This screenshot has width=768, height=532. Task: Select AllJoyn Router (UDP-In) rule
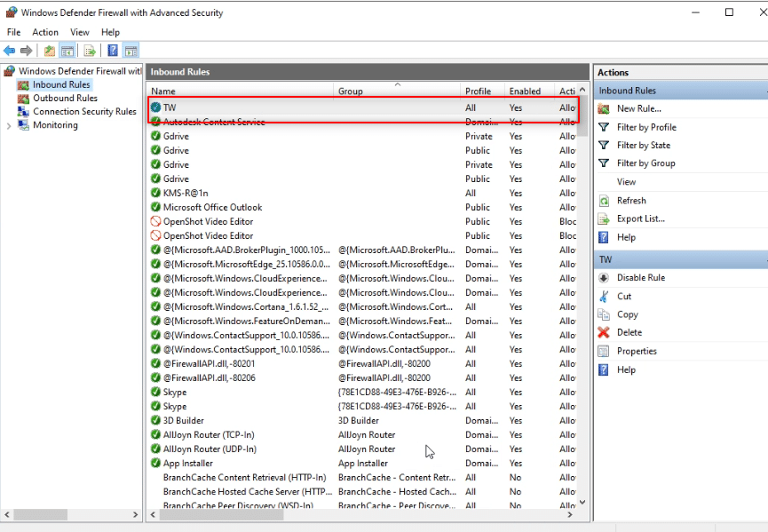[x=362, y=449]
